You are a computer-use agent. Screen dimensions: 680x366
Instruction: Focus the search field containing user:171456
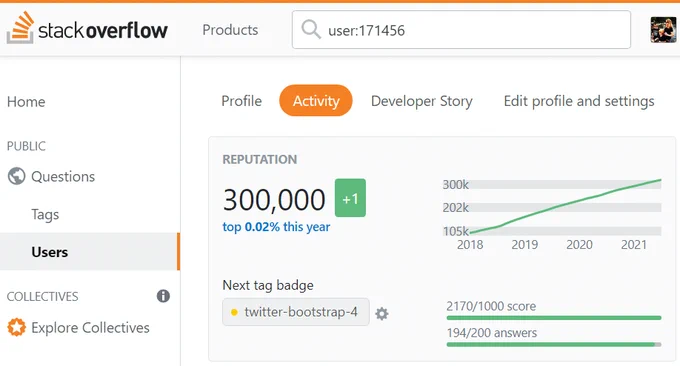[461, 29]
